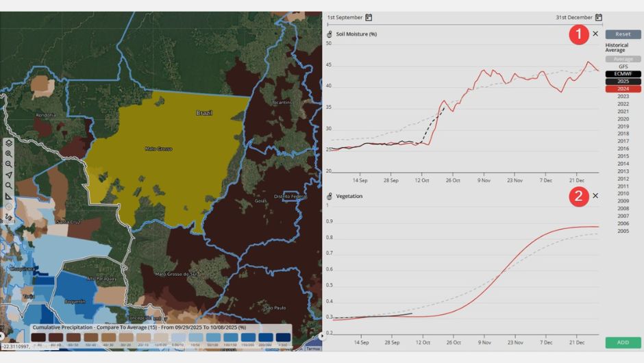Toggle the ECMWF forecast series
644x363 pixels.
click(623, 74)
